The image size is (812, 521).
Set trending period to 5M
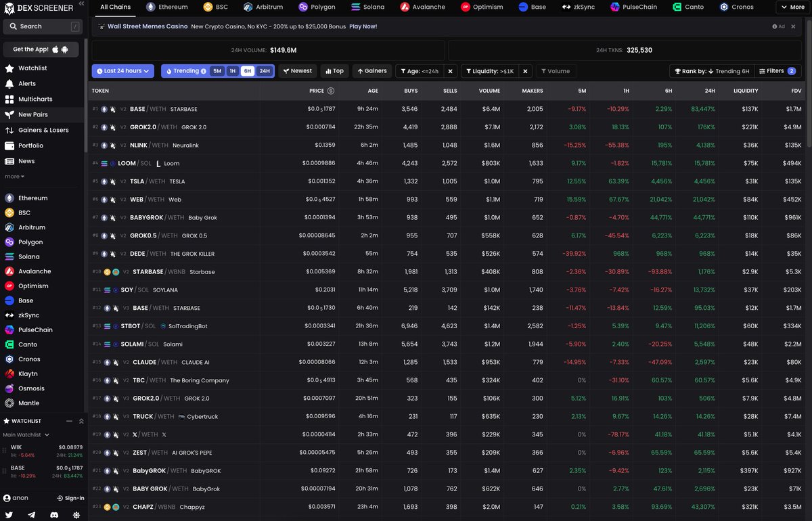(217, 71)
